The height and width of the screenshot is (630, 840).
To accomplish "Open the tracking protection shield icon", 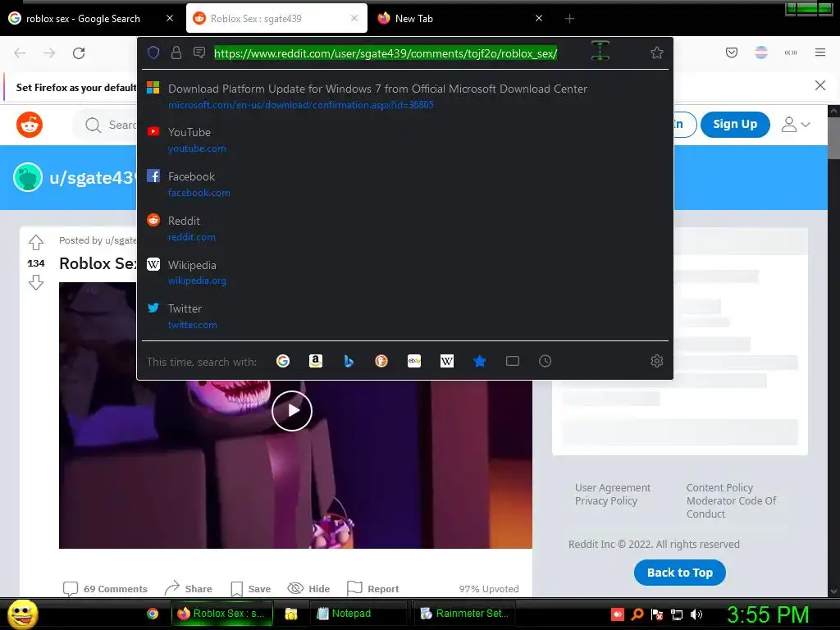I will [153, 52].
